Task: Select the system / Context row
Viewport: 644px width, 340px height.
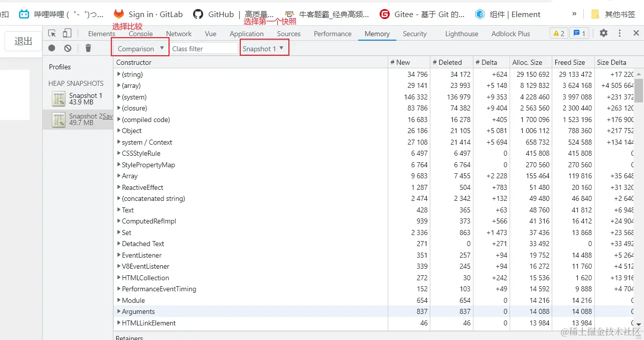Action: pyautogui.click(x=374, y=142)
